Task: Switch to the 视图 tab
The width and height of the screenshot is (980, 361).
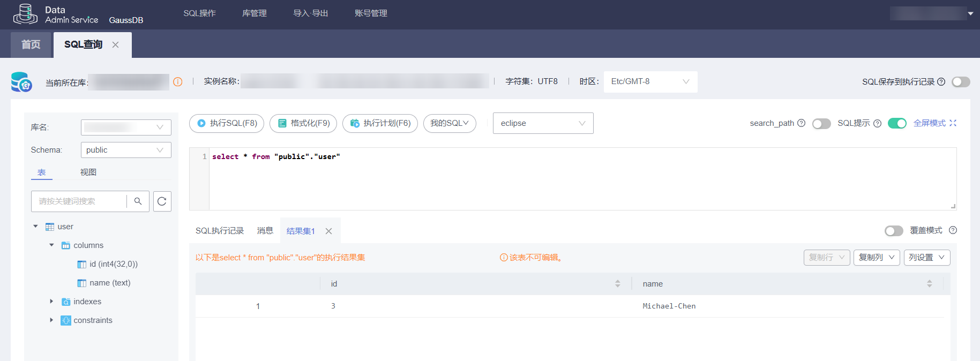Action: [x=88, y=172]
